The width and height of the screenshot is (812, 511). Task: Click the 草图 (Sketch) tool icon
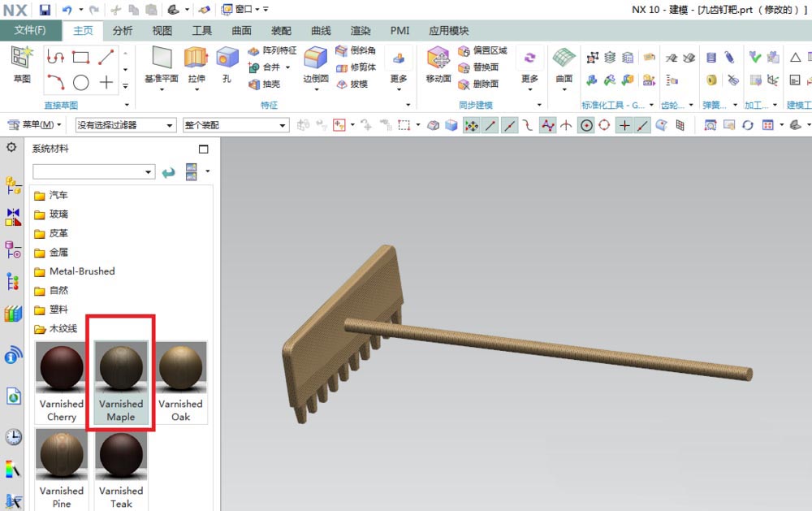point(22,58)
